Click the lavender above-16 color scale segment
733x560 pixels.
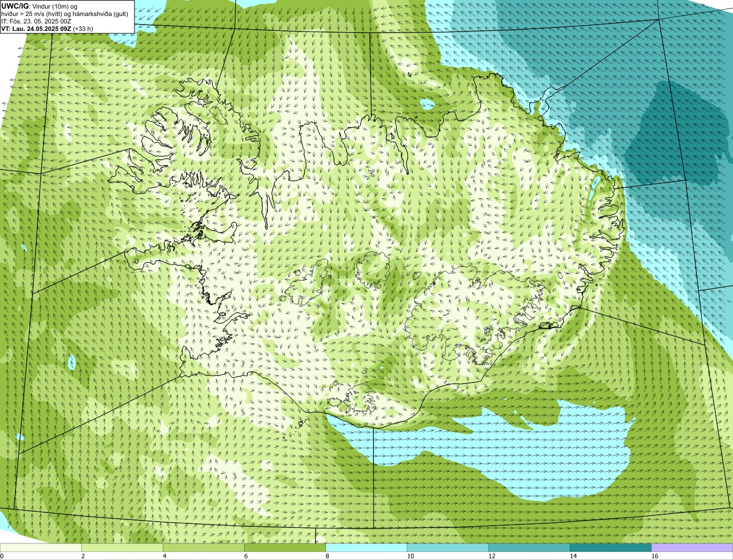[692, 547]
